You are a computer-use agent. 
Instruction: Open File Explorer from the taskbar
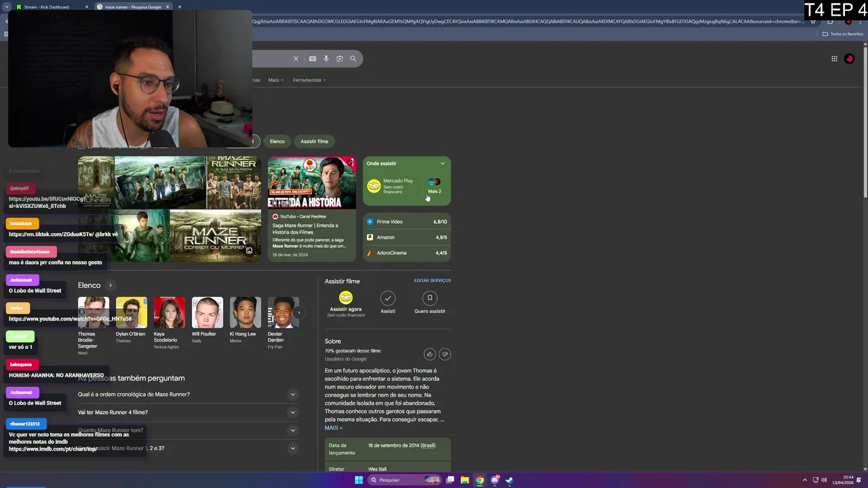pos(465,480)
